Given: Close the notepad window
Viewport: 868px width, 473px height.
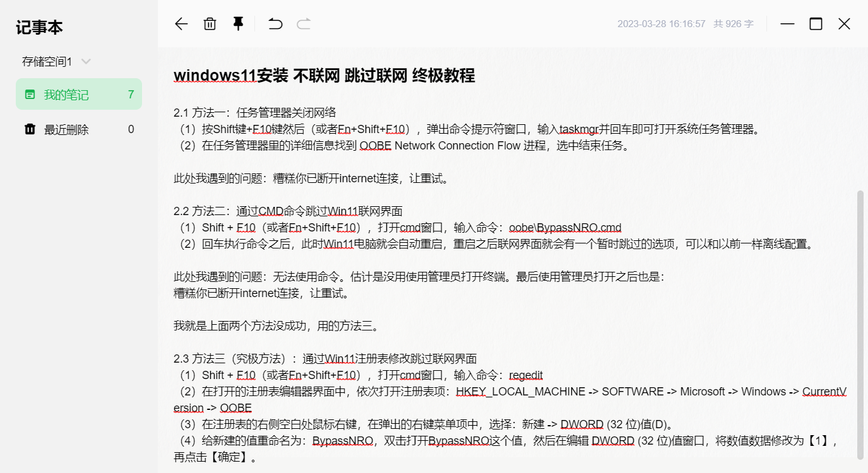Looking at the screenshot, I should tap(844, 24).
